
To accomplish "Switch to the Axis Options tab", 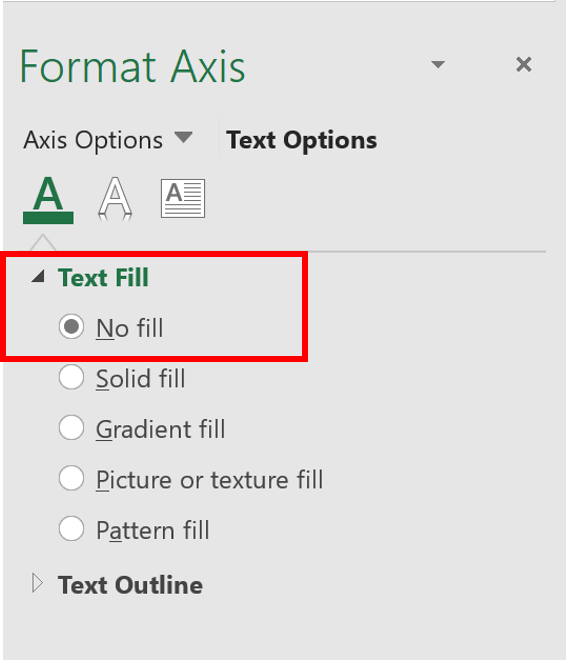I will 93,140.
